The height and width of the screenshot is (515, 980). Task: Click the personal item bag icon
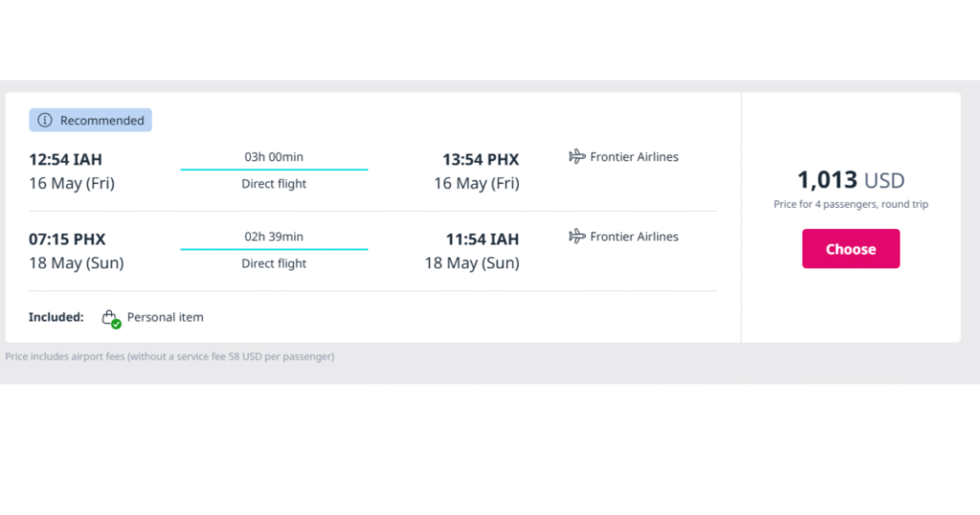(109, 316)
